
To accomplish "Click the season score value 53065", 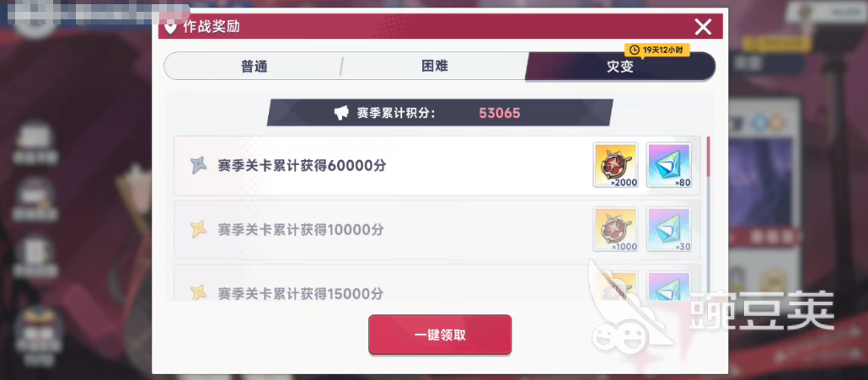I will click(x=500, y=114).
